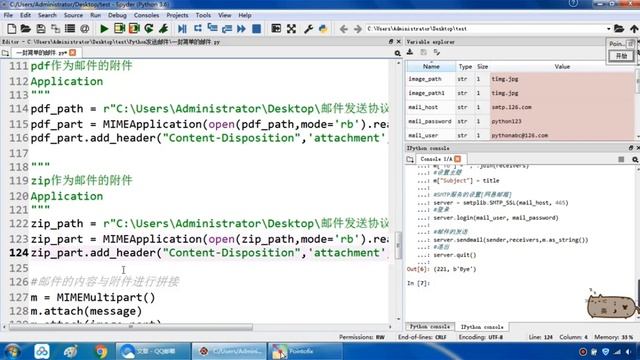Toggle fullscreen mode icon
This screenshot has width=640, height=360.
[x=291, y=29]
